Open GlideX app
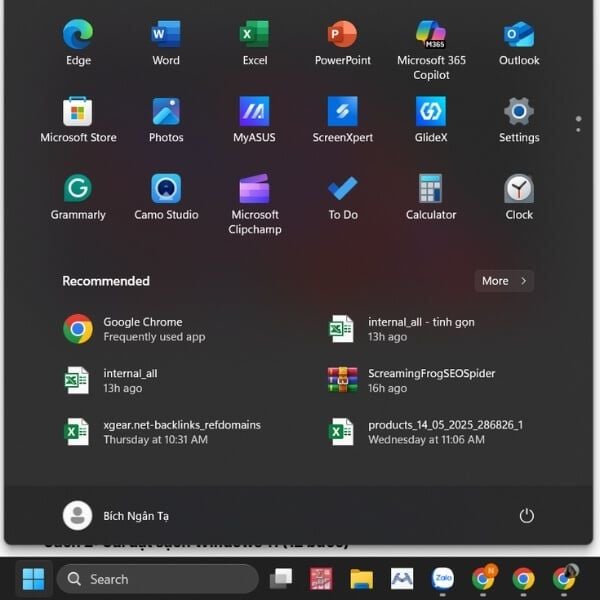 [431, 120]
